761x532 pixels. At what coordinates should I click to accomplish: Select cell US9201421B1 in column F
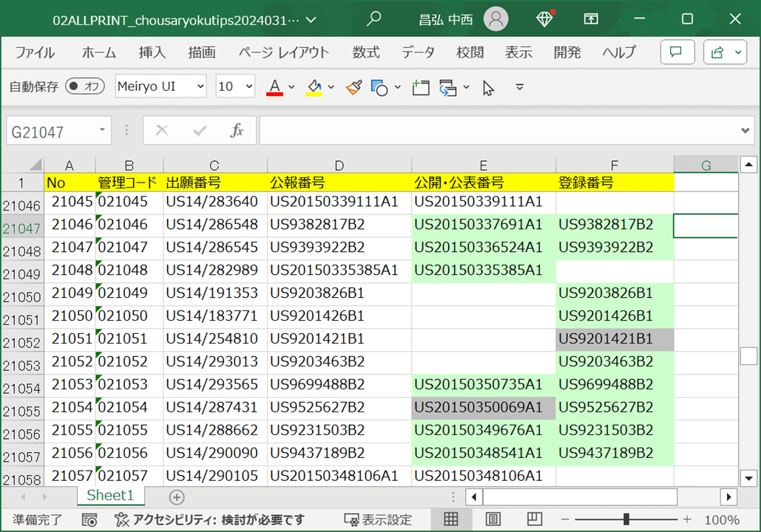(x=615, y=339)
